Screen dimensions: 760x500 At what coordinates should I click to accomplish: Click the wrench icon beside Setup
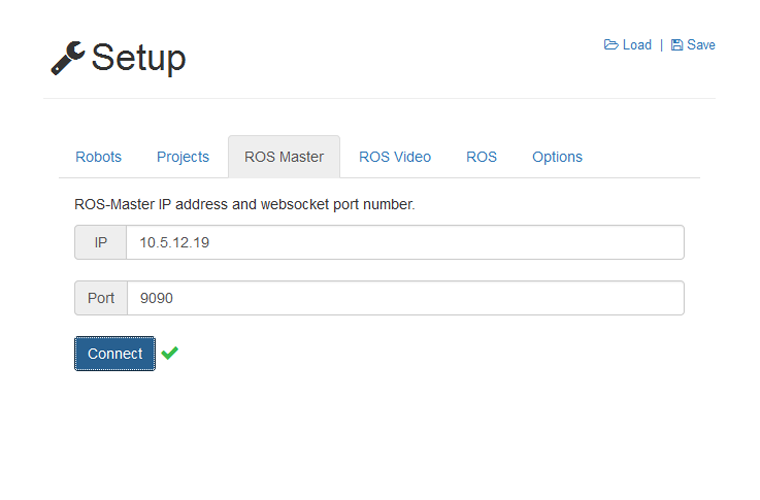[x=68, y=58]
